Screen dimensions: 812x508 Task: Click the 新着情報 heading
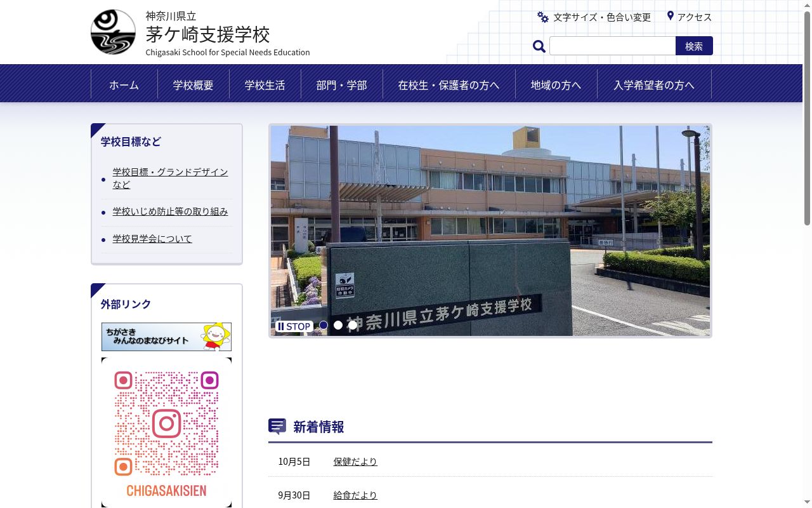click(318, 427)
